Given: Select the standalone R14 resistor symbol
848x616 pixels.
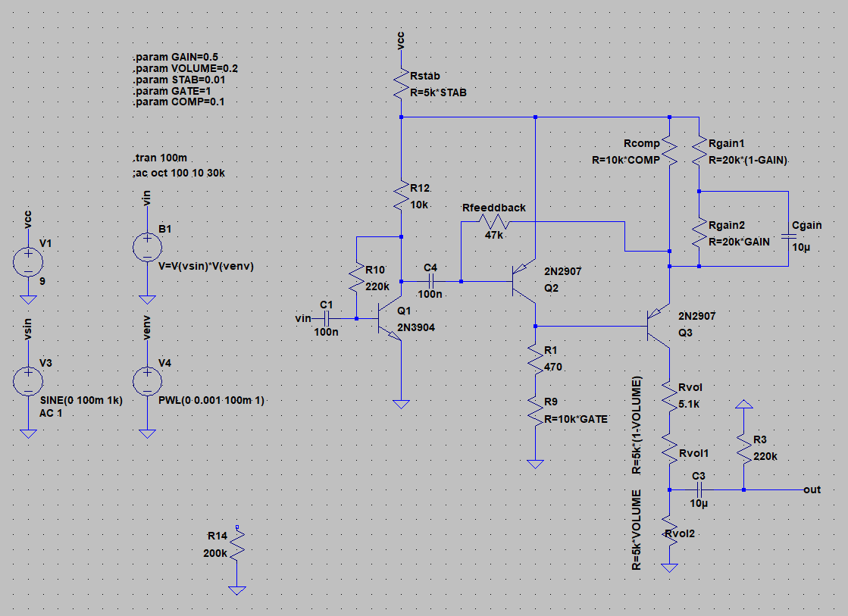Looking at the screenshot, I should pyautogui.click(x=237, y=545).
